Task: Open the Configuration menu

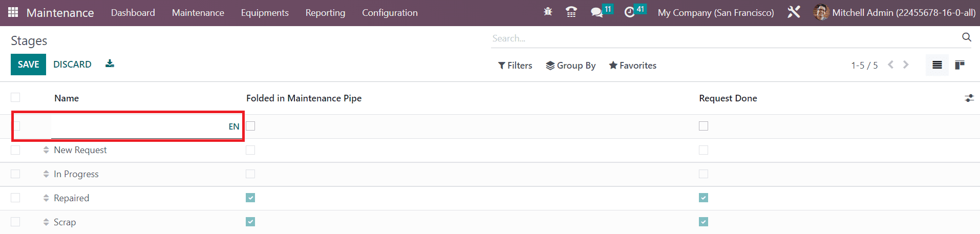Action: click(x=390, y=13)
